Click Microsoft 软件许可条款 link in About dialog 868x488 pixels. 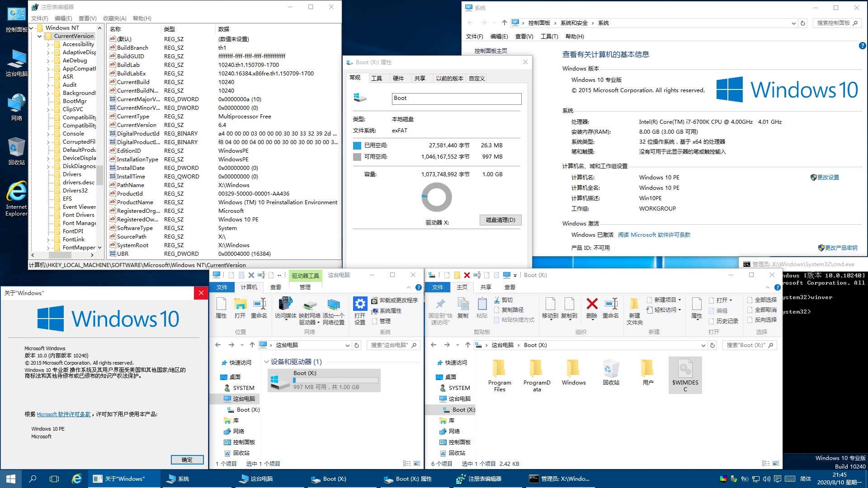coord(64,414)
